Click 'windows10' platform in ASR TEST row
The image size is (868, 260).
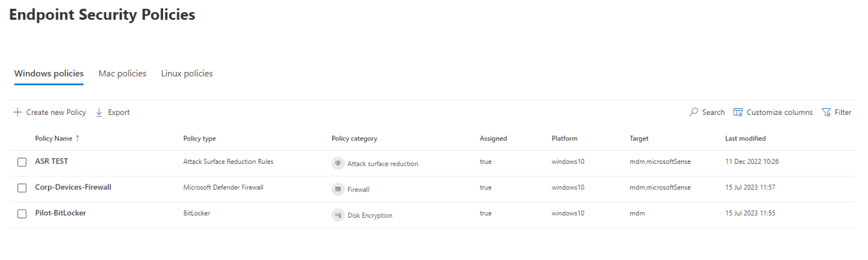pyautogui.click(x=568, y=161)
